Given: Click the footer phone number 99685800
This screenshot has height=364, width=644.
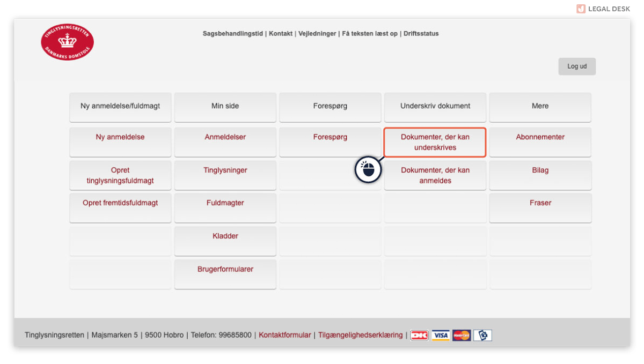Looking at the screenshot, I should [236, 335].
